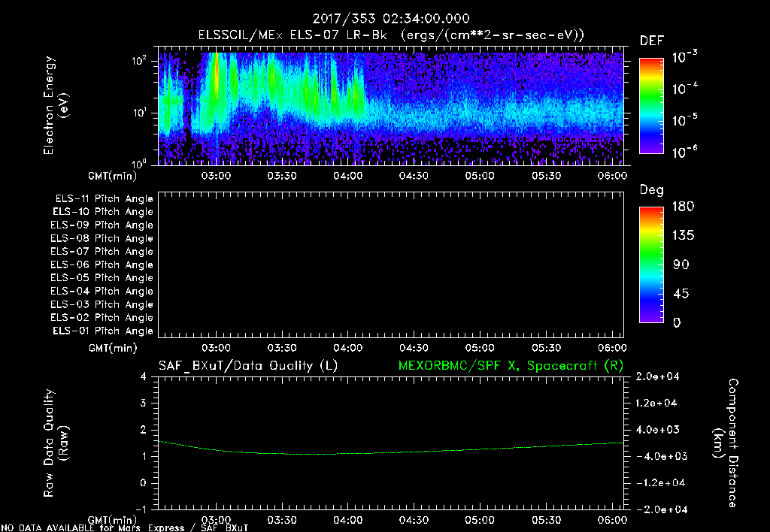Screen dimensions: 770x532
Task: Click the Electron Energy (eV) axis label
Action: [55, 105]
